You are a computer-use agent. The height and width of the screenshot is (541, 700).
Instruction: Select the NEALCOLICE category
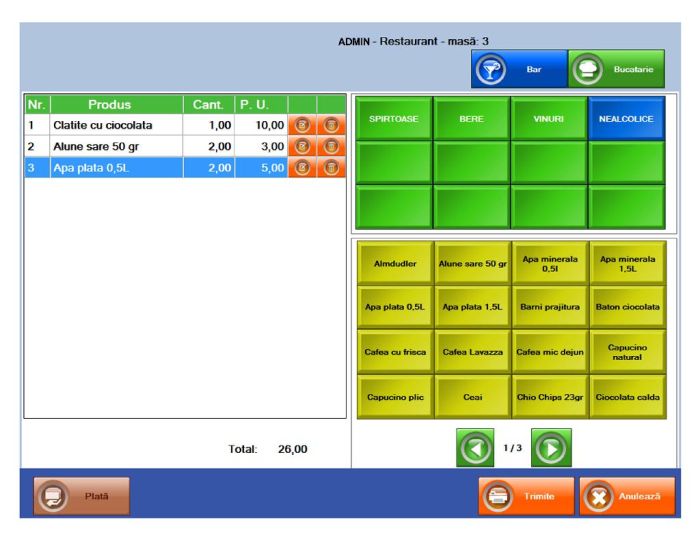[626, 118]
